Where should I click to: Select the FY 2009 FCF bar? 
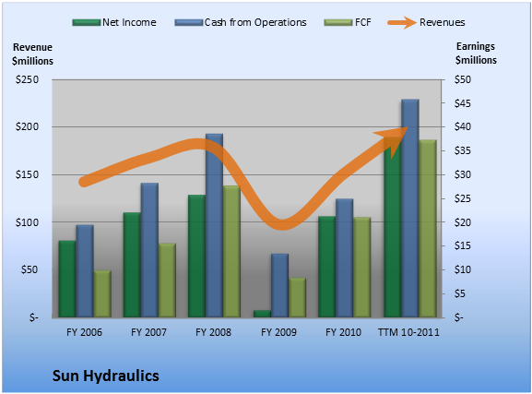coord(297,298)
